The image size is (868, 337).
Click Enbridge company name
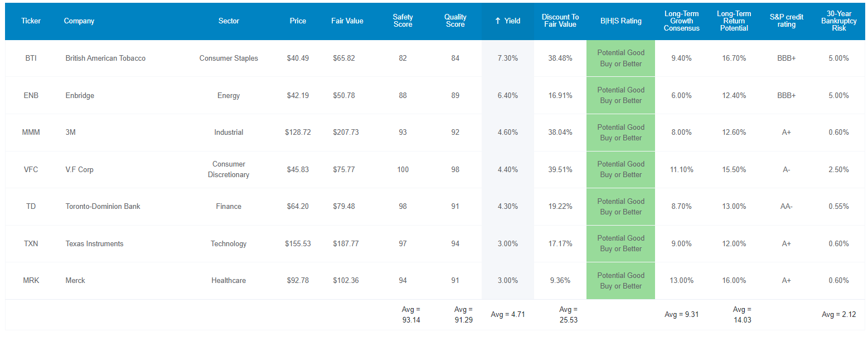tap(80, 96)
